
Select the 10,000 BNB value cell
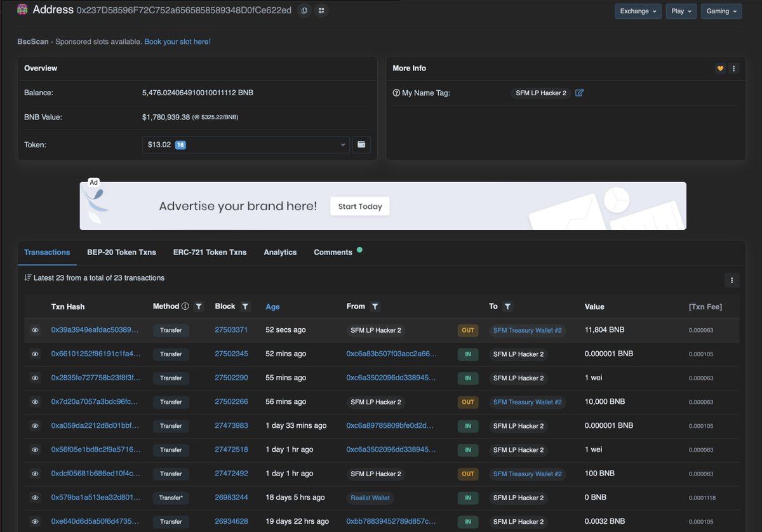[605, 402]
